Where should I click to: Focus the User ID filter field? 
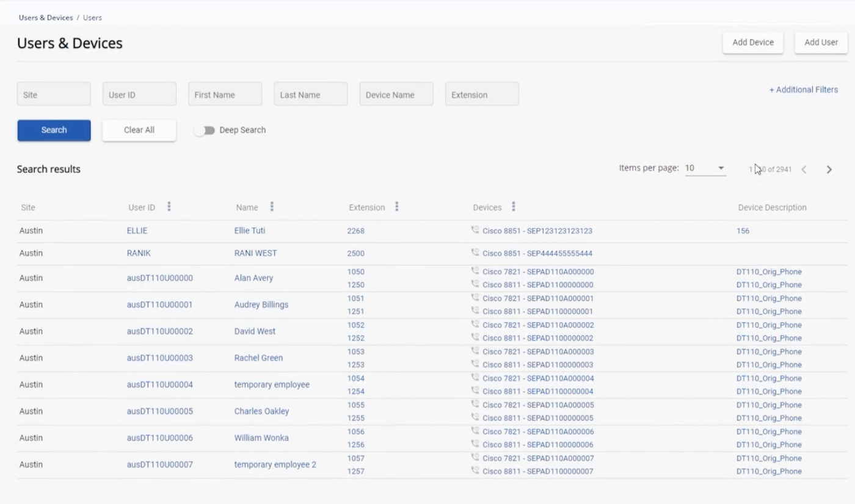click(x=139, y=95)
